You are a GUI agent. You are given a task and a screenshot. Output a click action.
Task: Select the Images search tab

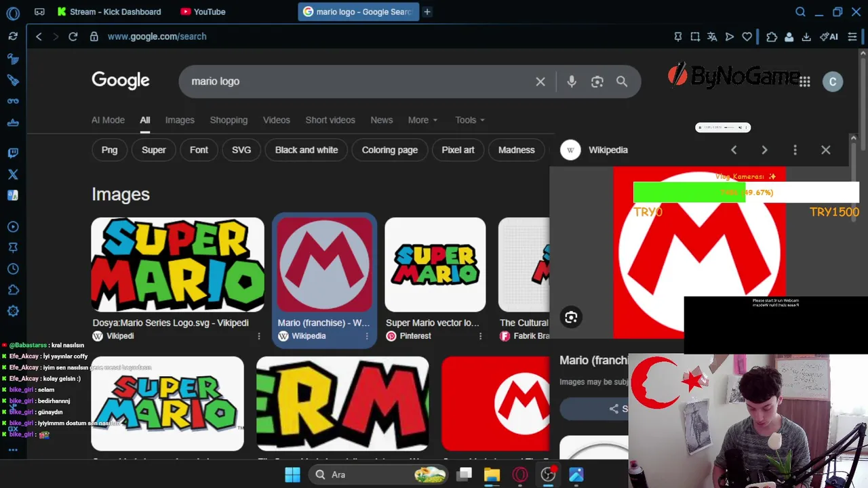(180, 120)
